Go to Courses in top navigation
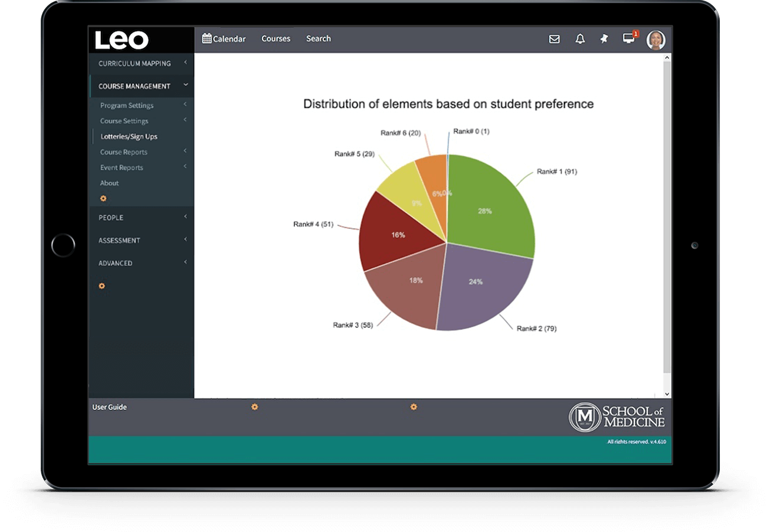 pyautogui.click(x=276, y=39)
